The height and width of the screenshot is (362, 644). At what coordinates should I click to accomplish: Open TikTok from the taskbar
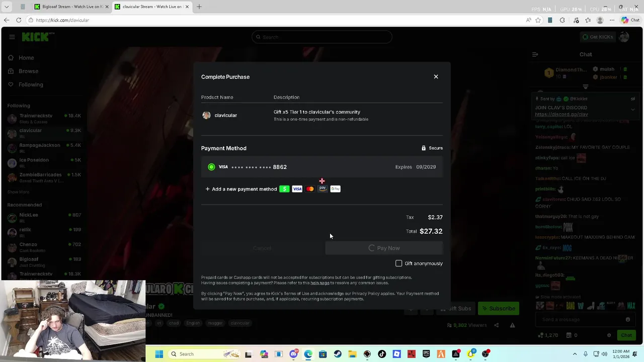click(x=382, y=354)
